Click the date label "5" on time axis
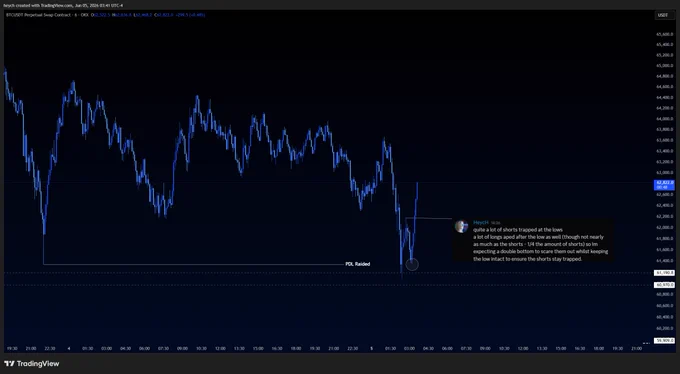The width and height of the screenshot is (680, 374). coord(371,348)
